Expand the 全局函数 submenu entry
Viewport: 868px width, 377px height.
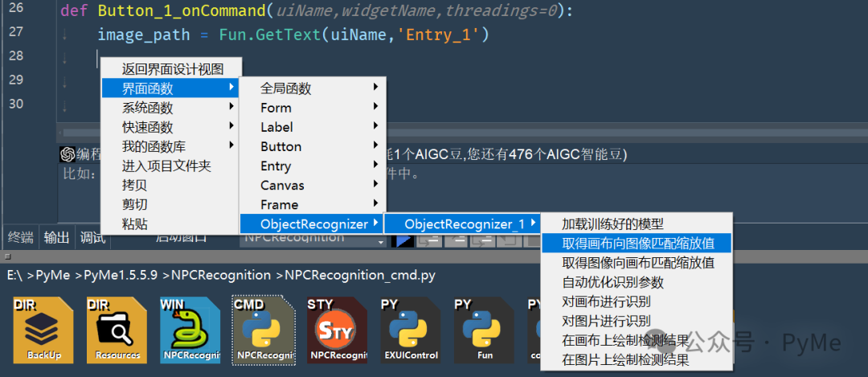(313, 88)
